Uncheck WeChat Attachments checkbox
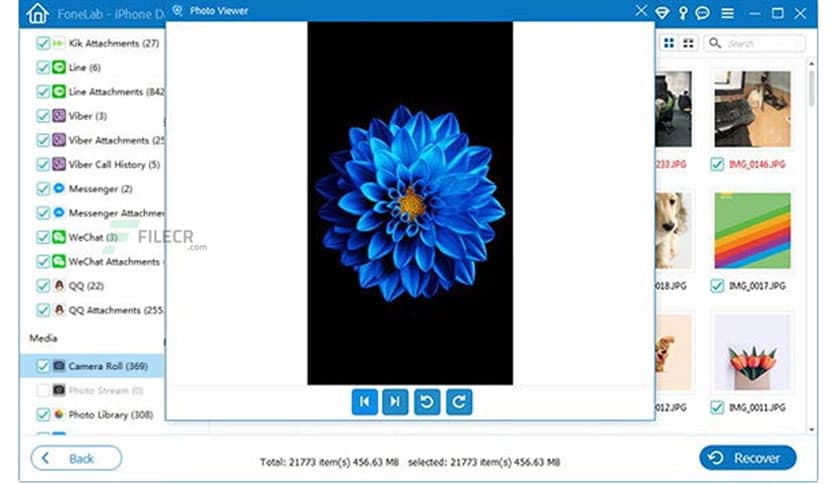This screenshot has height=484, width=836. pyautogui.click(x=43, y=261)
